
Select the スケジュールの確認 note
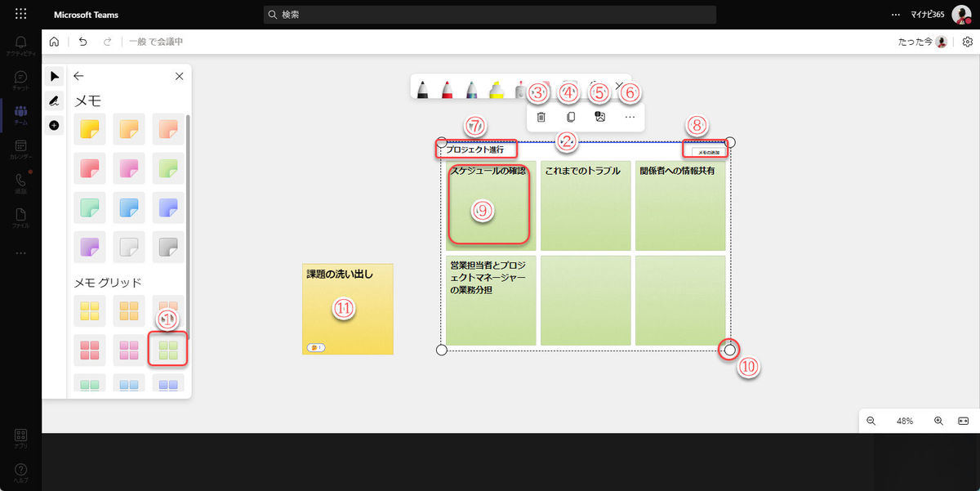click(491, 206)
